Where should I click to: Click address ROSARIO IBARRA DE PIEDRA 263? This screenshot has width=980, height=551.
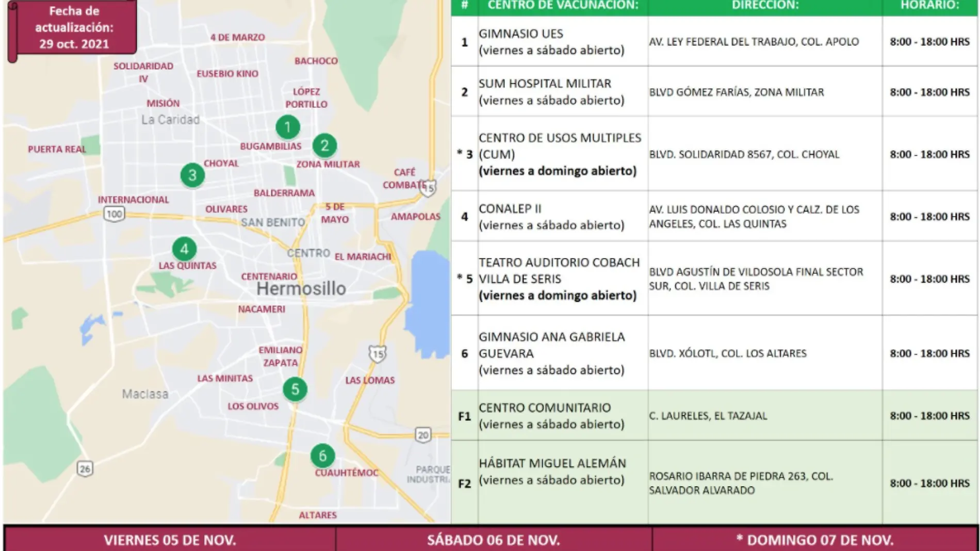click(741, 483)
